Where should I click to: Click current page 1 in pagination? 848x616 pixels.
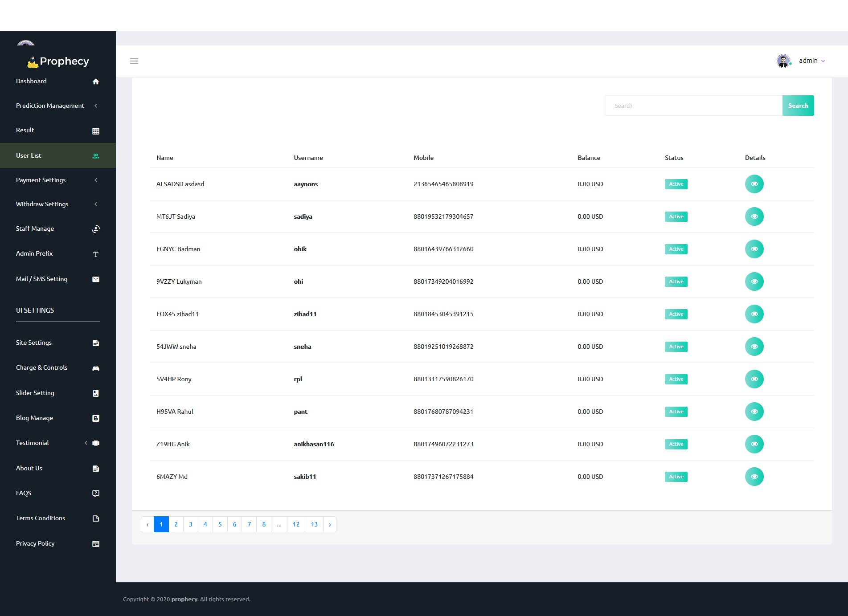coord(161,524)
